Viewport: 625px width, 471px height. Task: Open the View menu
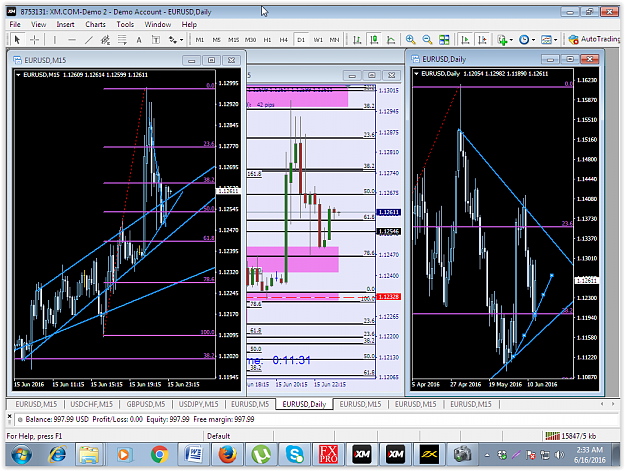click(38, 24)
